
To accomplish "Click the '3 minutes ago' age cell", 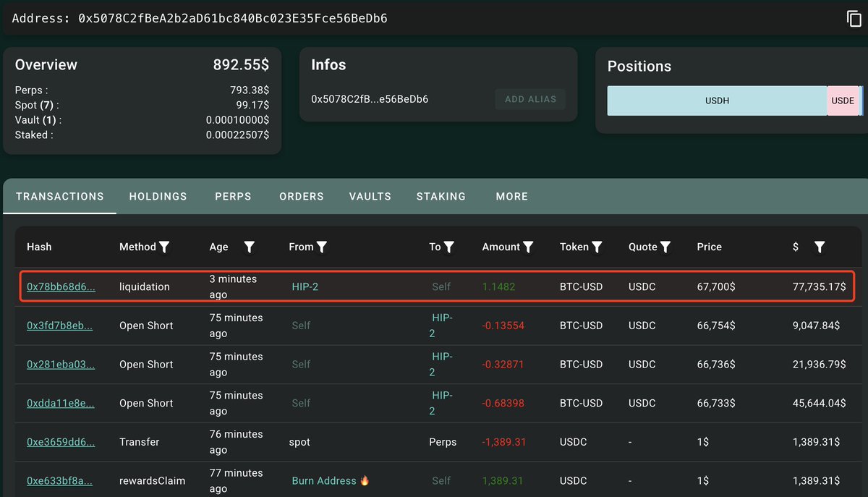I will (x=233, y=286).
